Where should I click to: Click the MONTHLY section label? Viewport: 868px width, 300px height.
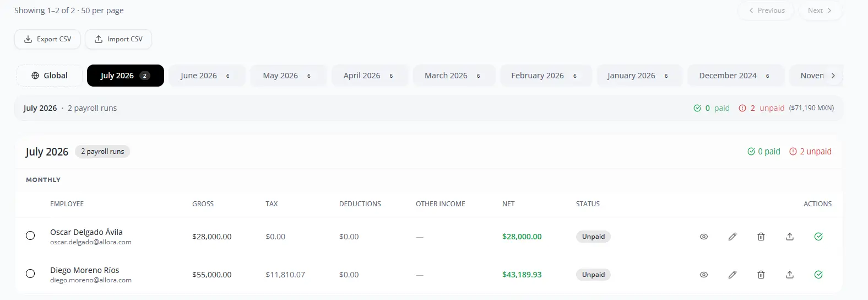pyautogui.click(x=44, y=180)
